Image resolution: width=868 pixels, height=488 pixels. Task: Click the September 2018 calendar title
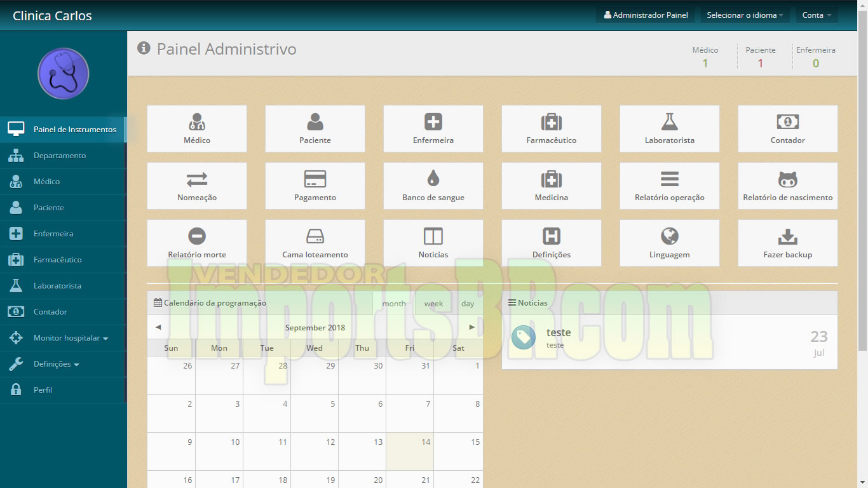click(315, 328)
